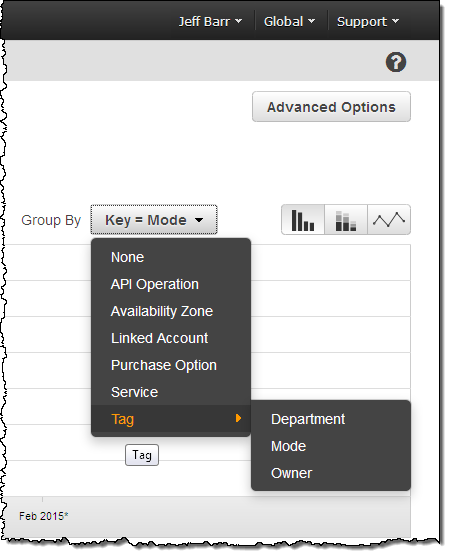Click the orange Tag submenu arrow
Image resolution: width=451 pixels, height=556 pixels.
pos(238,418)
